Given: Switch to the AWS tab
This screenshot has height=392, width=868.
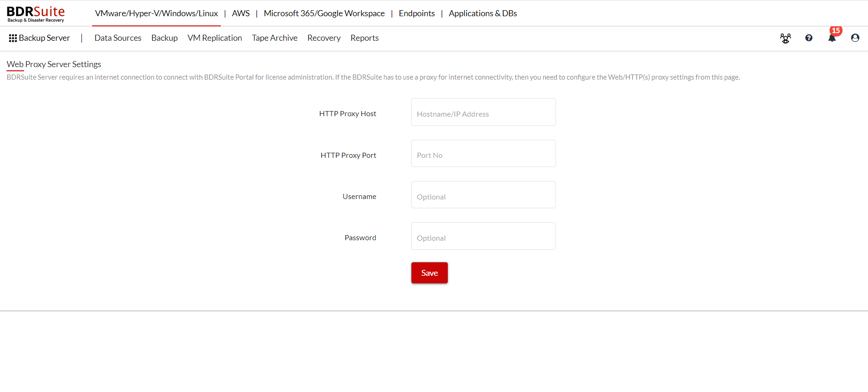Looking at the screenshot, I should point(241,13).
